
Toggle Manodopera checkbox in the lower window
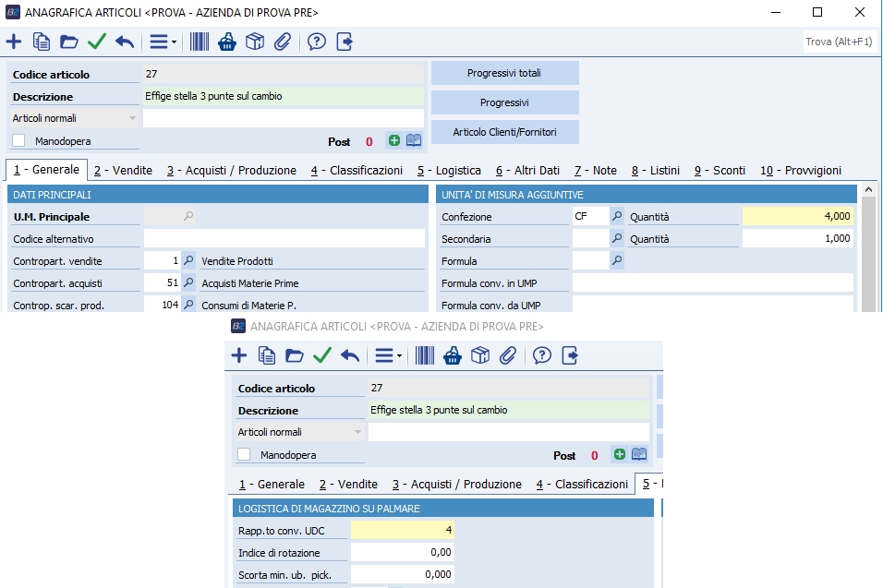[245, 455]
